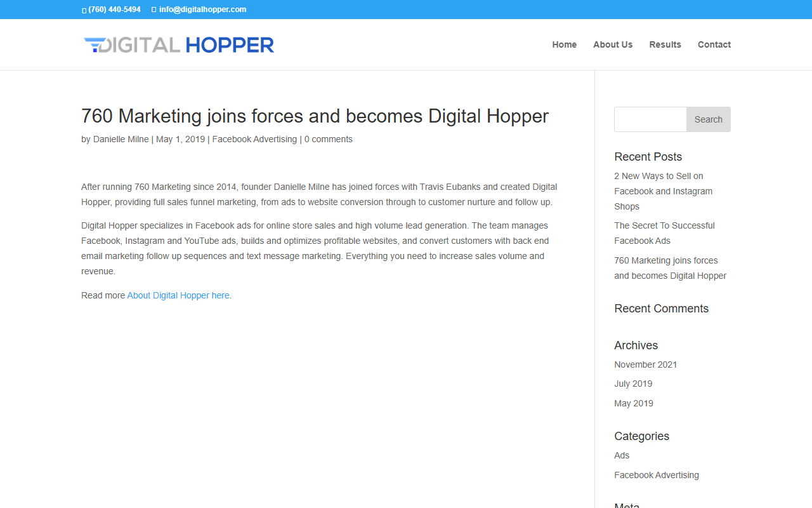812x508 pixels.
Task: Click the Recent Posts heading
Action: point(648,157)
